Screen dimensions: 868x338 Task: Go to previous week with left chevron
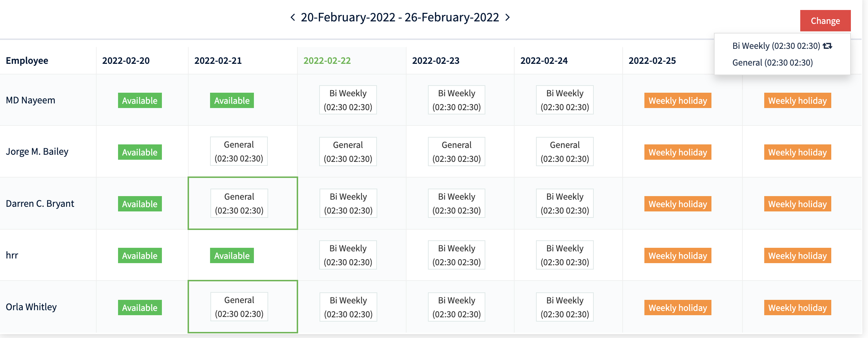[293, 17]
